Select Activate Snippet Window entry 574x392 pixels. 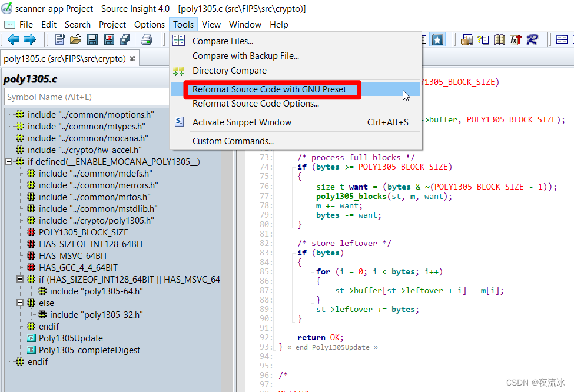296,122
